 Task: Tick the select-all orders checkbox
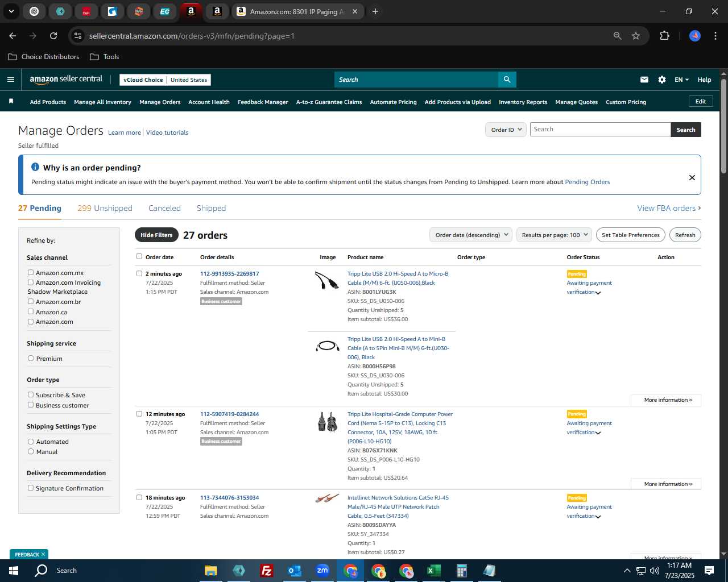[x=139, y=256]
